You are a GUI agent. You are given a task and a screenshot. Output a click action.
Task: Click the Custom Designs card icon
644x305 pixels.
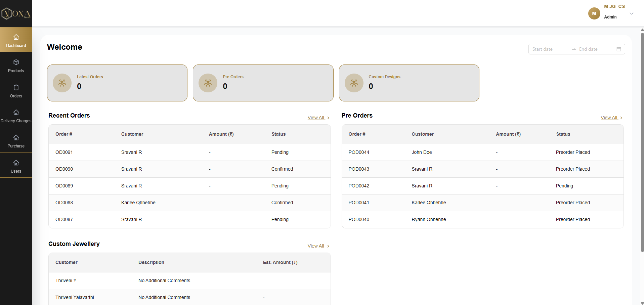point(354,83)
